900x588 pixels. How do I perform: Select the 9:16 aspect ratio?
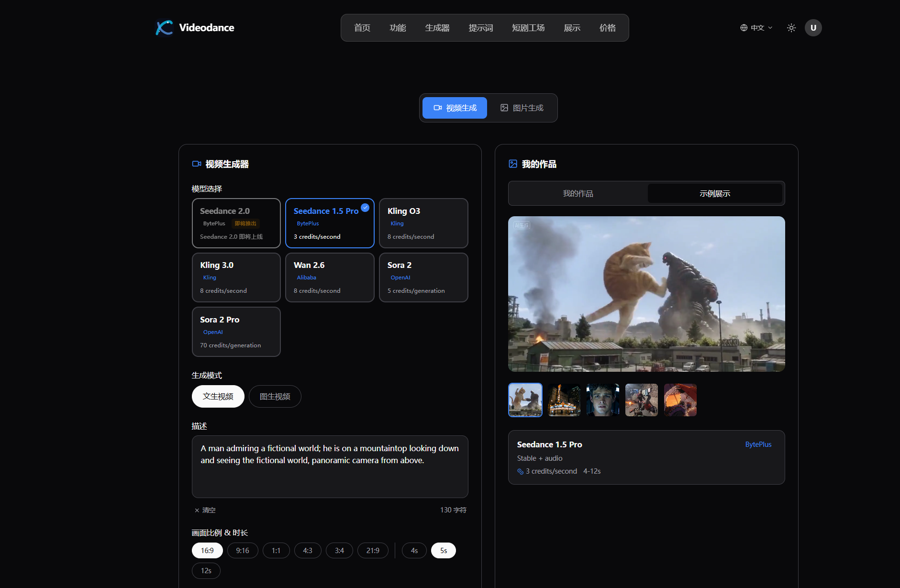pos(243,550)
